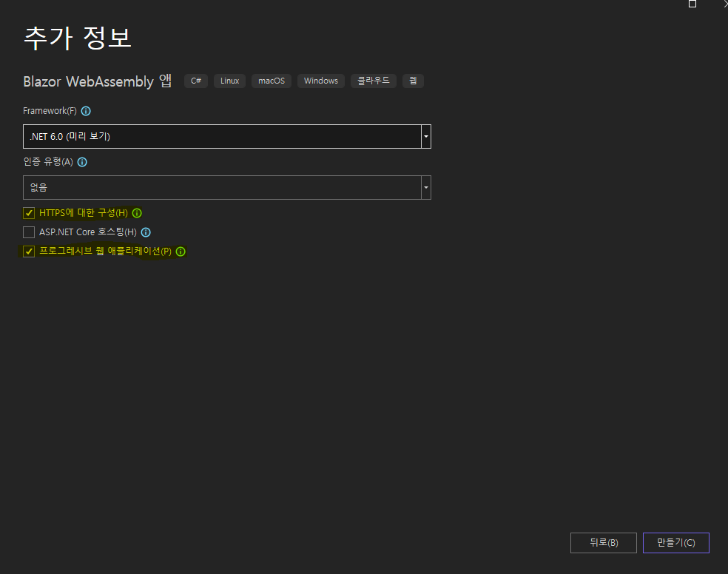The width and height of the screenshot is (728, 574).
Task: Click the 없음 authentication combo box
Action: tap(227, 187)
